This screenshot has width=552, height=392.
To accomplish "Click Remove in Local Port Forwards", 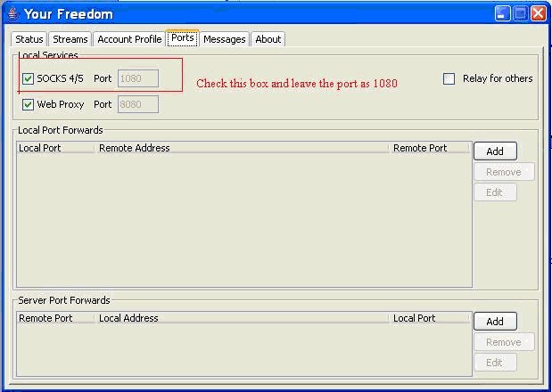I will (504, 172).
